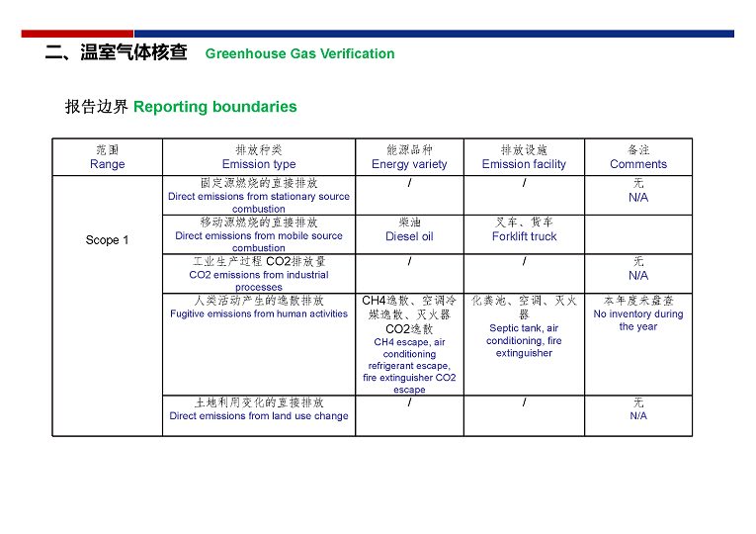The width and height of the screenshot is (756, 534).
Task: Click 'No inventory during the year' comment
Action: (x=638, y=319)
